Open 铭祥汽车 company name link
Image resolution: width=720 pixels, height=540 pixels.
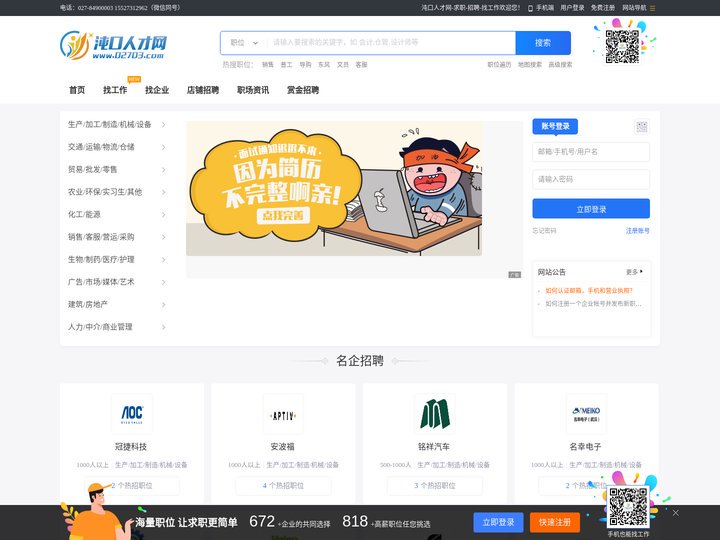click(x=434, y=446)
